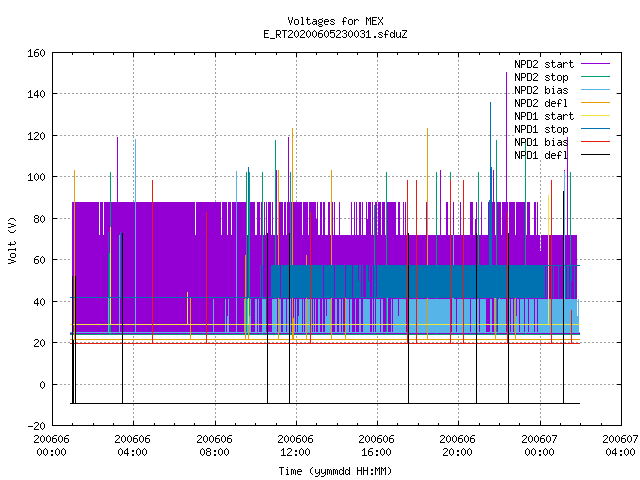Image resolution: width=640 pixels, height=480 pixels.
Task: Click the 'NPD2 bias' legend label
Action: point(541,90)
